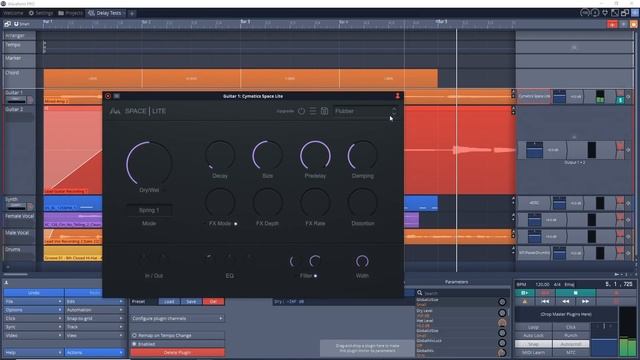Toggle the transport Click metronome button

coord(571,327)
